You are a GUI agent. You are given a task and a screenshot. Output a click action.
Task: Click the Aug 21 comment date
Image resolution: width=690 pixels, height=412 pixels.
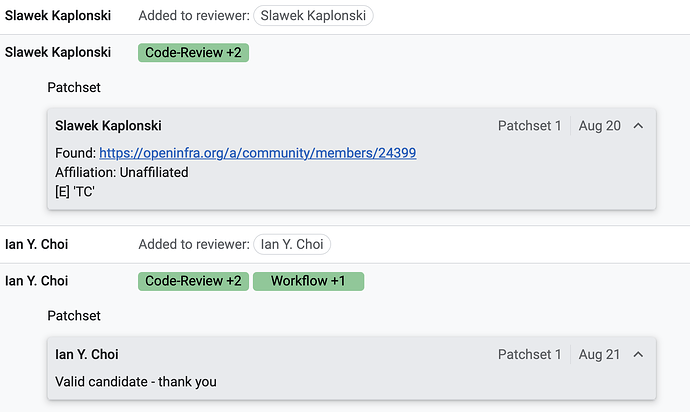tap(599, 354)
